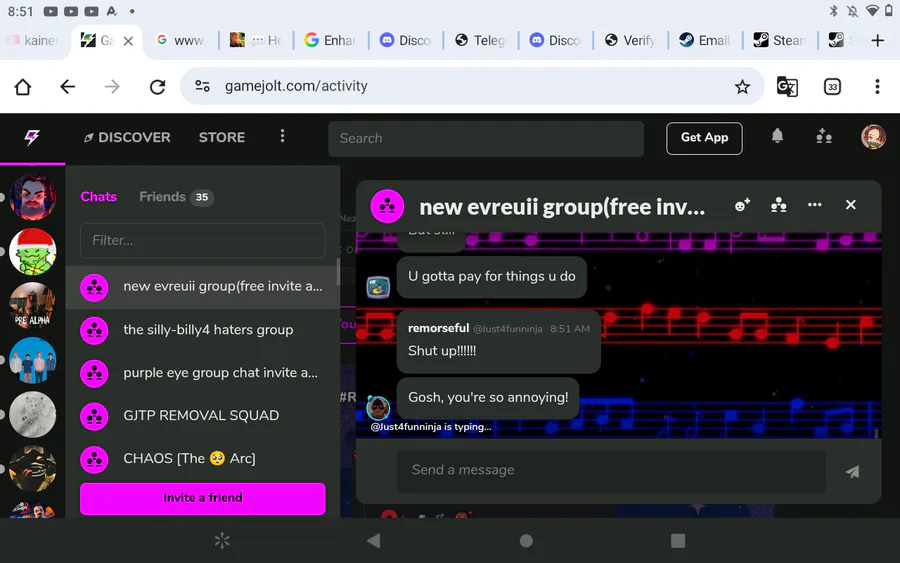Click the Get App button

[x=704, y=138]
